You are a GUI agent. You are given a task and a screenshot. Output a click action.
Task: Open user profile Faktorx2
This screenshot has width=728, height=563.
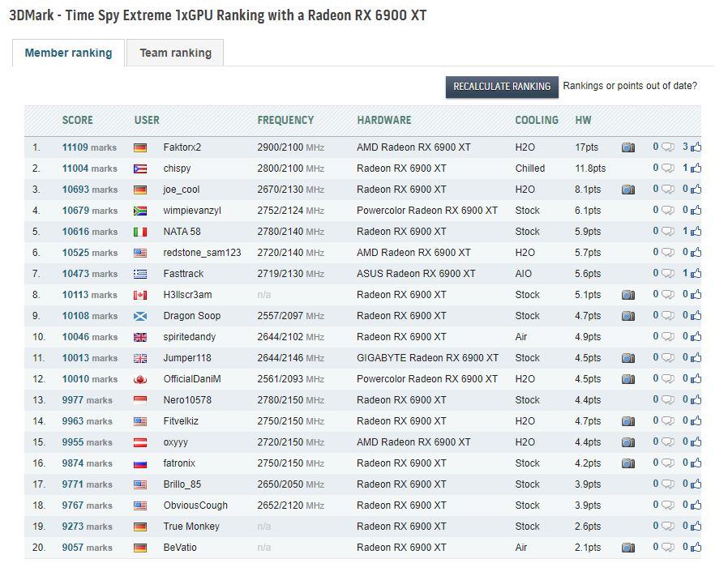coord(182,147)
